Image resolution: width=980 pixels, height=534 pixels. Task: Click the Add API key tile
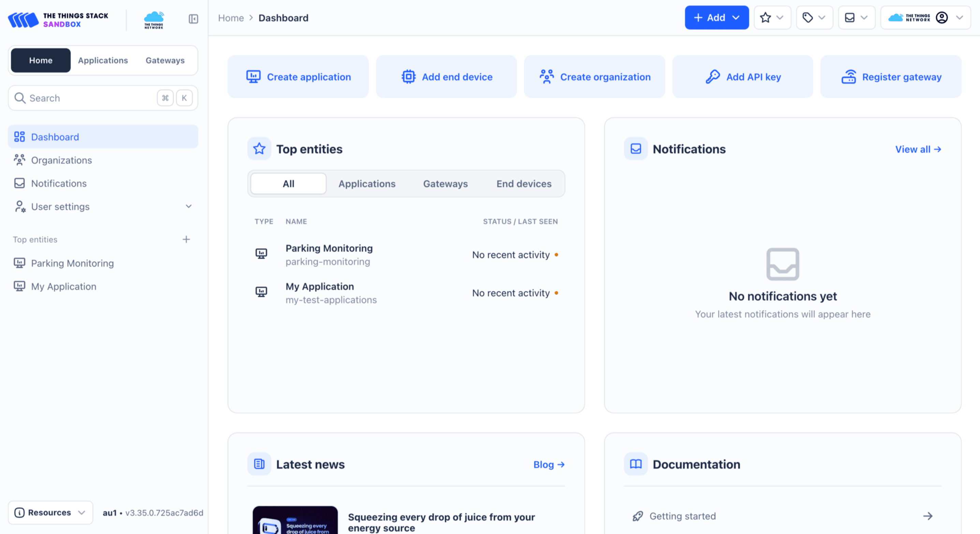(742, 77)
